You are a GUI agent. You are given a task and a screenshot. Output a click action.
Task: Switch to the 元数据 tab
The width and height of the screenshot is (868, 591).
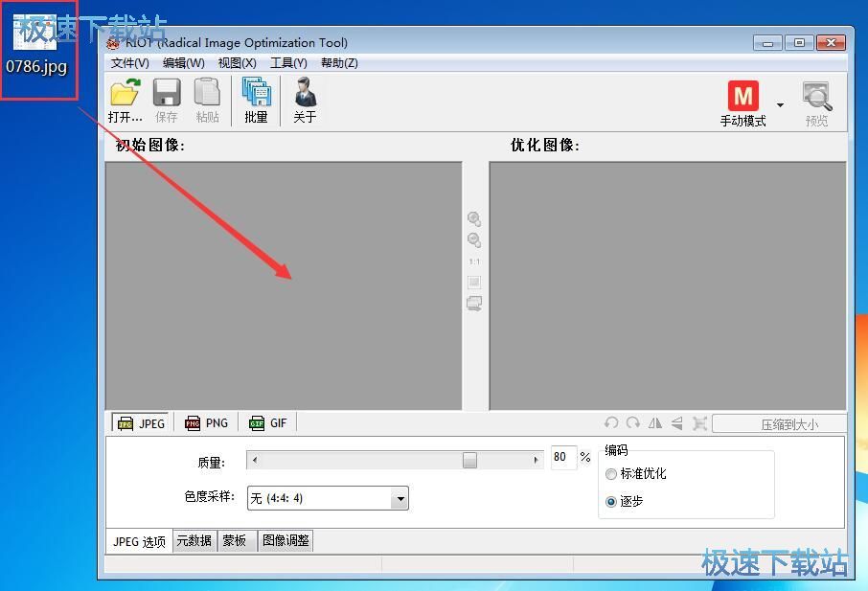(194, 540)
